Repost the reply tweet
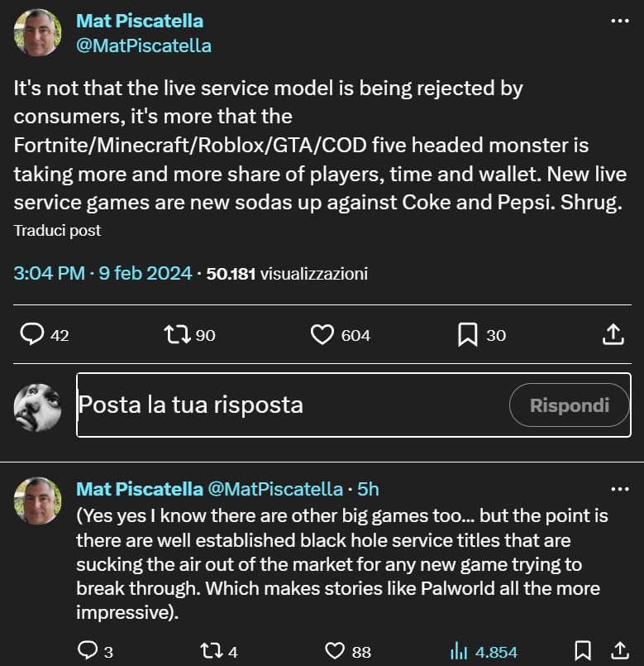644x666 pixels. pyautogui.click(x=211, y=651)
